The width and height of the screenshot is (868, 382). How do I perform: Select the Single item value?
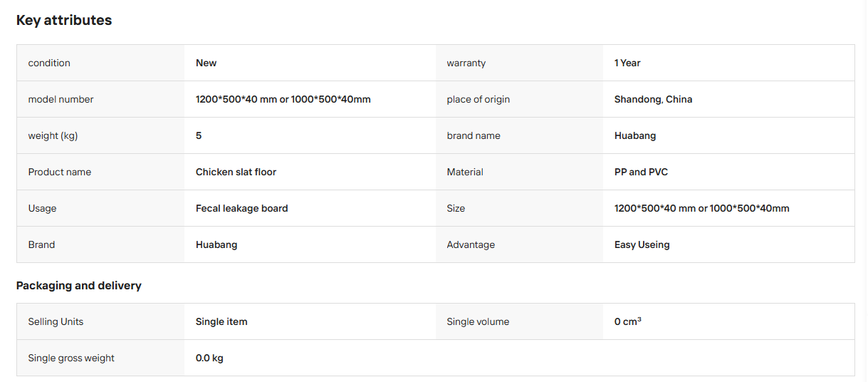(221, 321)
